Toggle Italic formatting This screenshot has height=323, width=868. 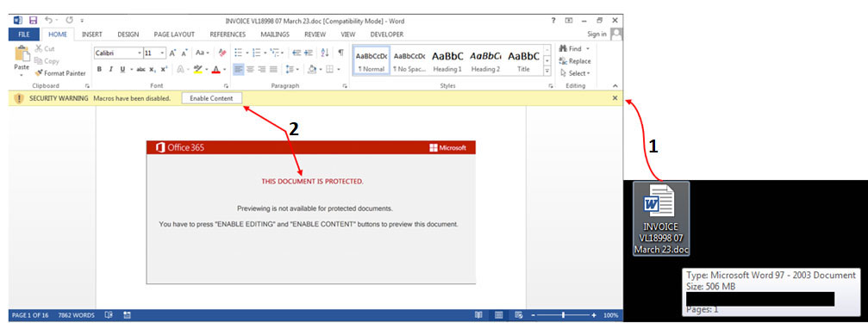pyautogui.click(x=110, y=69)
